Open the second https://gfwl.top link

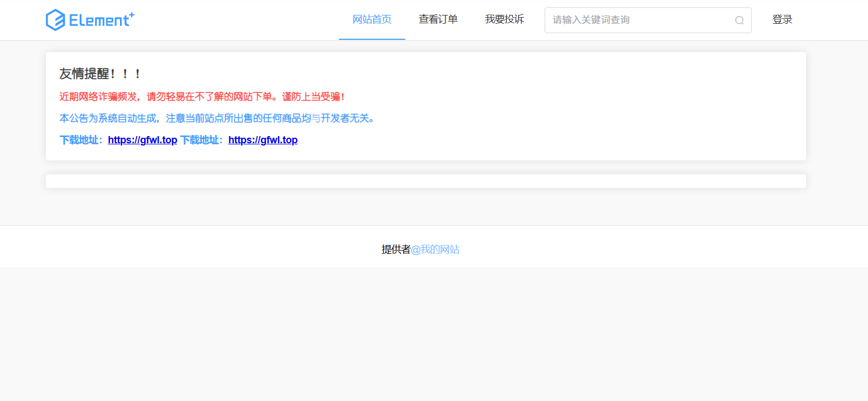[263, 140]
